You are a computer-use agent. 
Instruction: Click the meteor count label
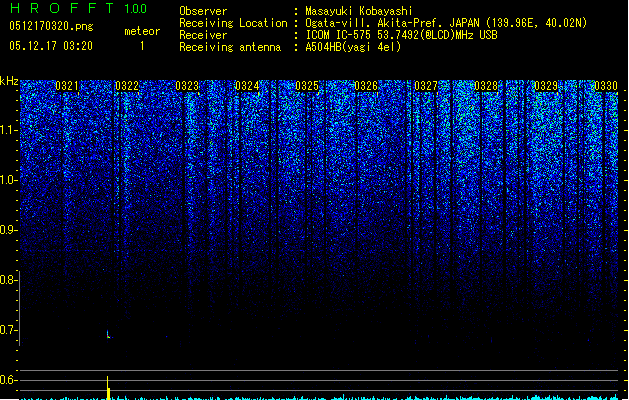tap(142, 31)
